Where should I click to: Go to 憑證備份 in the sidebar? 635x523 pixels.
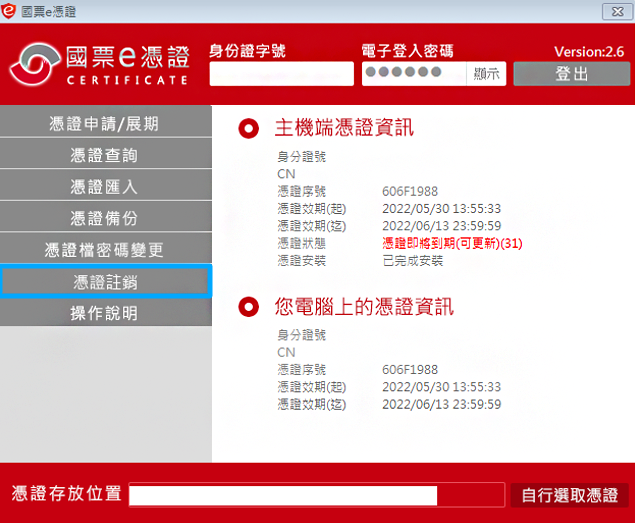(x=105, y=218)
